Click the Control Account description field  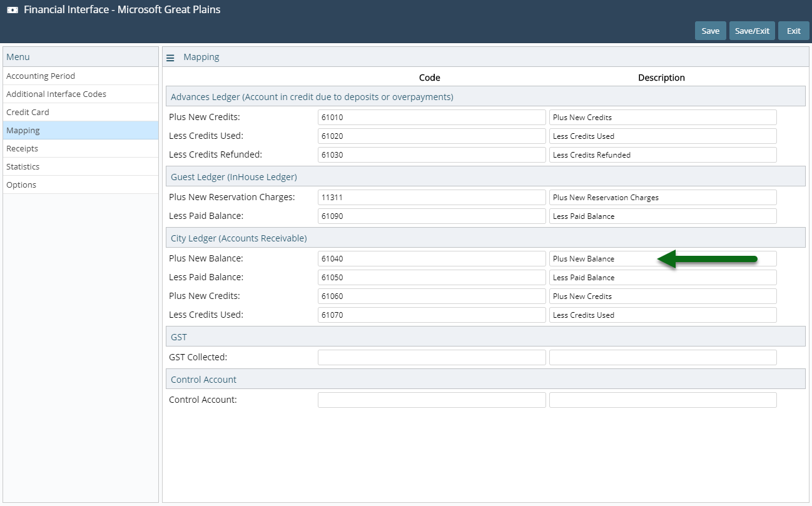(663, 400)
